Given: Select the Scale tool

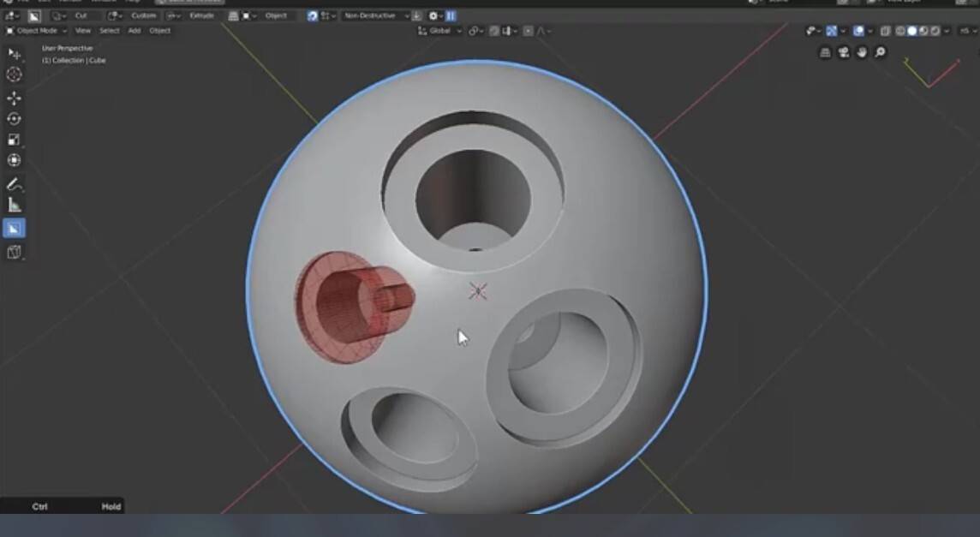Looking at the screenshot, I should 13,140.
